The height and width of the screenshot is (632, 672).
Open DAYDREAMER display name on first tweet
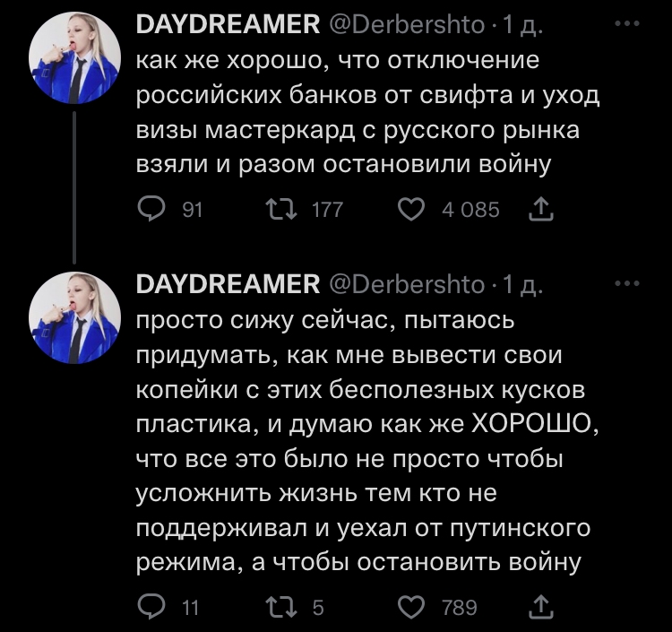tap(228, 25)
